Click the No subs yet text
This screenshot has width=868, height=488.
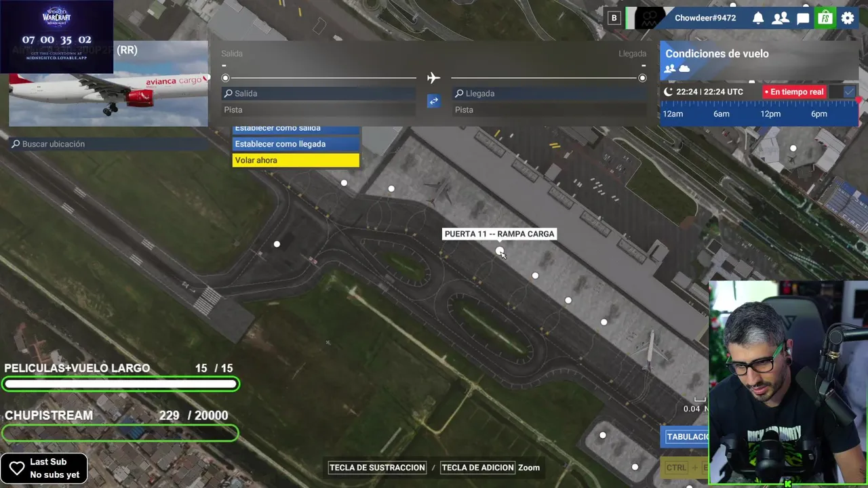(x=55, y=475)
